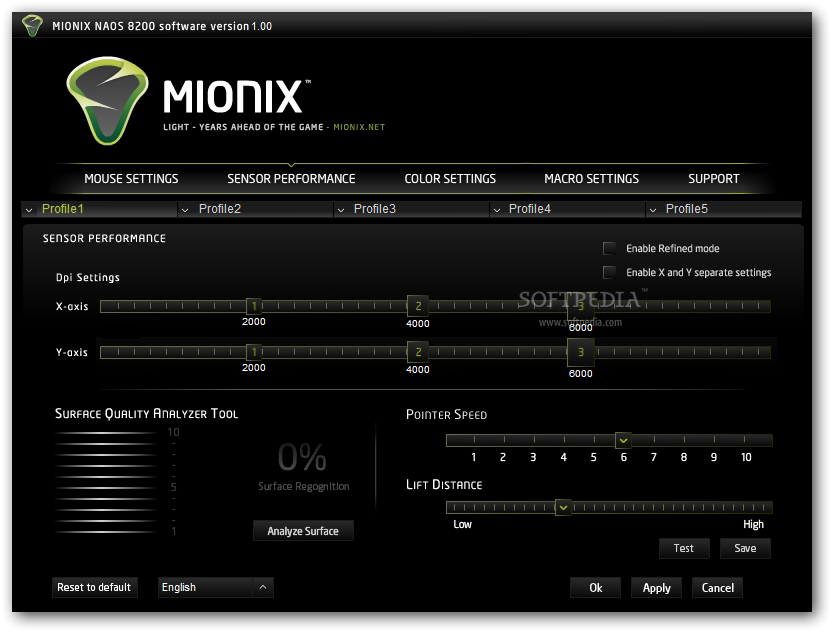Image resolution: width=832 pixels, height=632 pixels.
Task: Click X-axis DPI step 1 handle
Action: coord(254,306)
